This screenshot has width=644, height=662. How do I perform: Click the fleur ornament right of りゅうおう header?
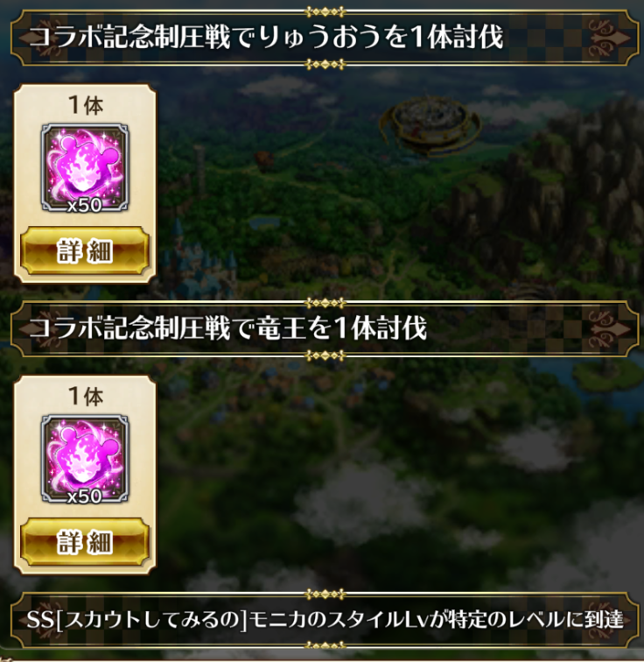click(609, 38)
